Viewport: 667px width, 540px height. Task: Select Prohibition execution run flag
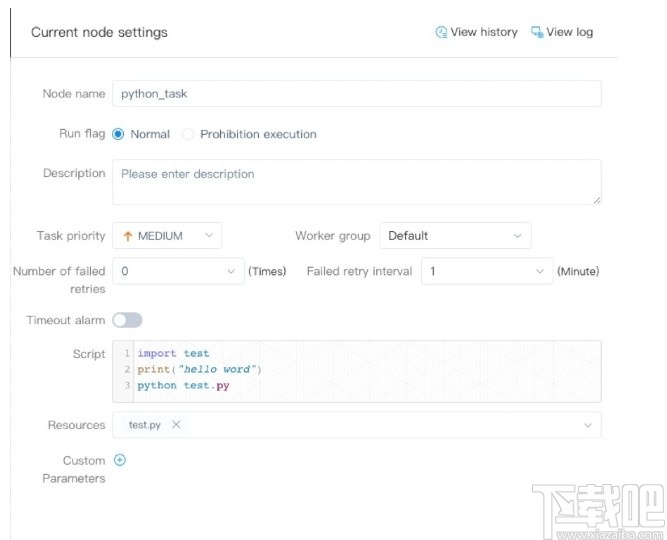click(x=188, y=134)
